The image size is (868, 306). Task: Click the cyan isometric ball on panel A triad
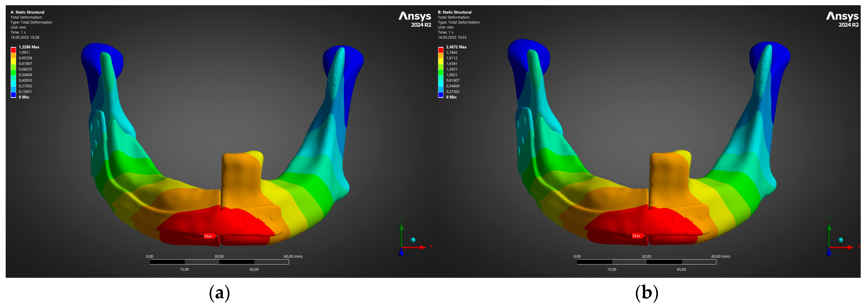(413, 240)
